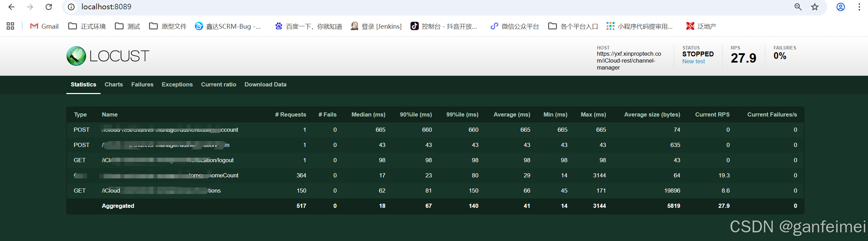Click the 3144 max value in homeCount row
Image resolution: width=868 pixels, height=241 pixels.
coord(600,175)
